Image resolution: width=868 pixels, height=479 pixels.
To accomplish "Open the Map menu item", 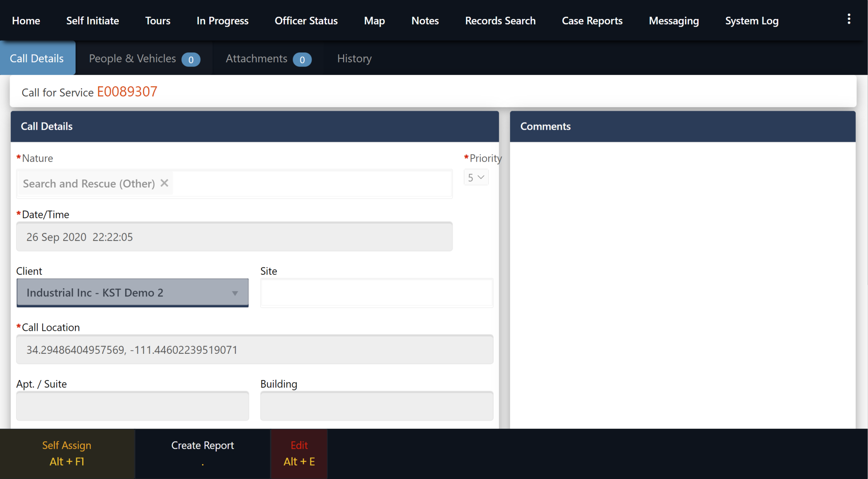I will click(x=374, y=21).
